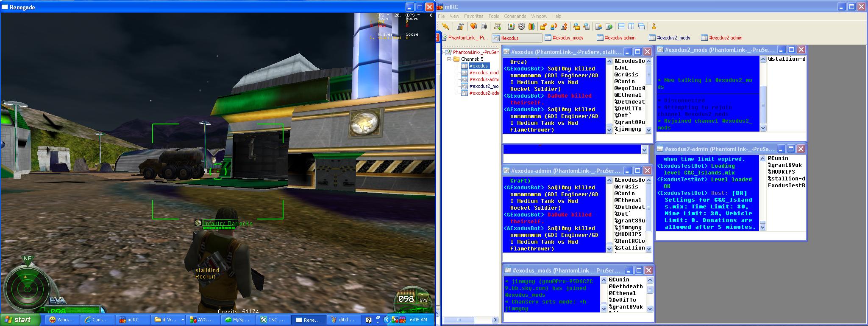Click the #exodus message input field
Screen dimensions: 868x326
[x=571, y=149]
